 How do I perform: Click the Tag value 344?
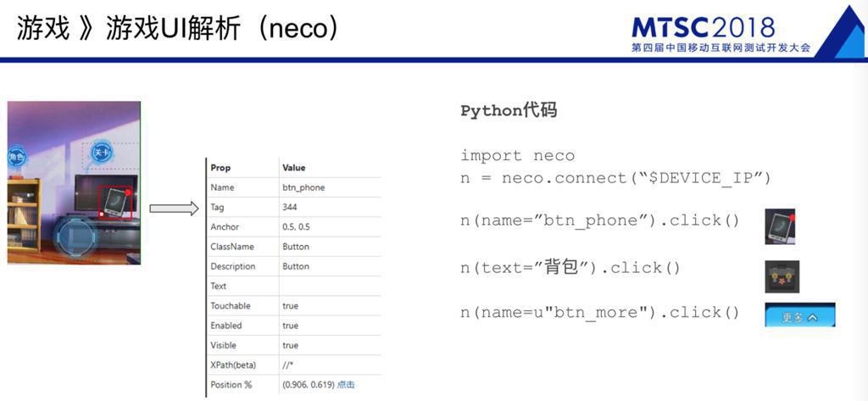tap(290, 207)
